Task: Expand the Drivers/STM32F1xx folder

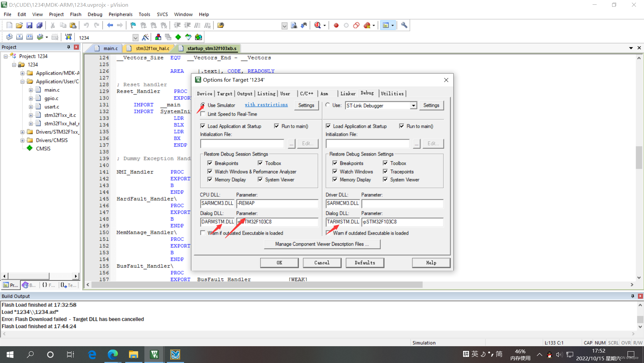Action: (x=22, y=132)
